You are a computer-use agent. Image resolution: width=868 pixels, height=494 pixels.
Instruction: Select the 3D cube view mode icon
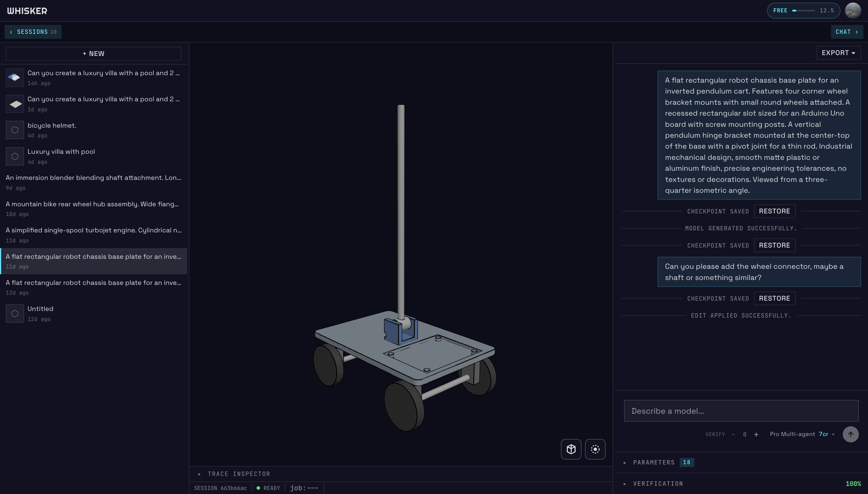pos(571,449)
